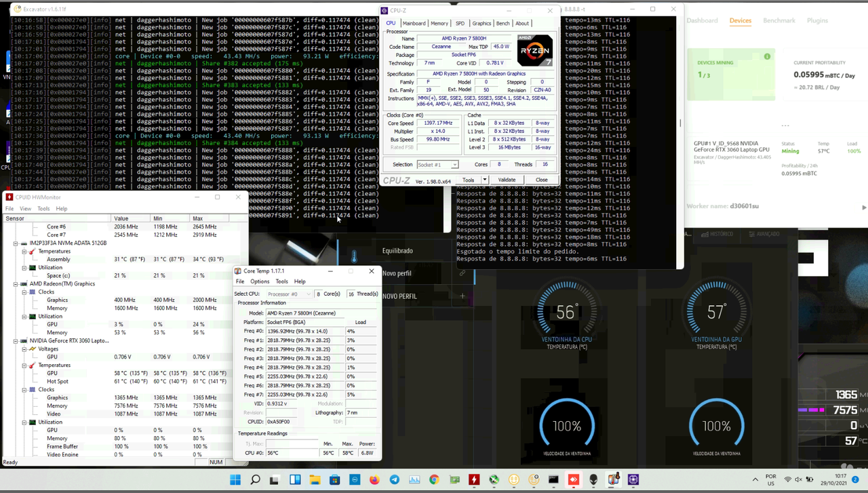Click the GPU fan speed 100% gauge
The height and width of the screenshot is (493, 868).
point(716,426)
